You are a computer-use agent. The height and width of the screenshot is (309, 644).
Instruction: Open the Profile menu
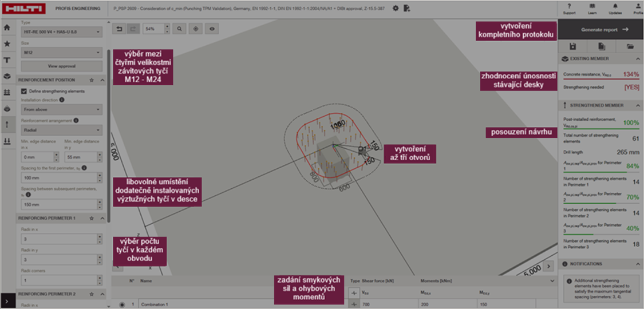pos(638,9)
